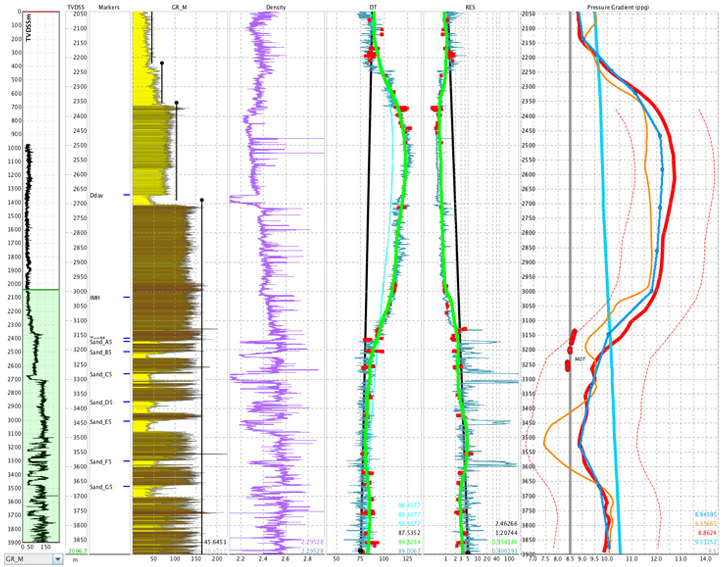Click the Markers column header
725x567 pixels.
(x=109, y=6)
